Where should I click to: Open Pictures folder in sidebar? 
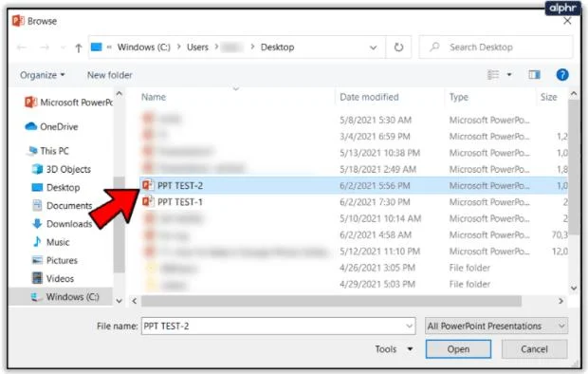click(55, 260)
